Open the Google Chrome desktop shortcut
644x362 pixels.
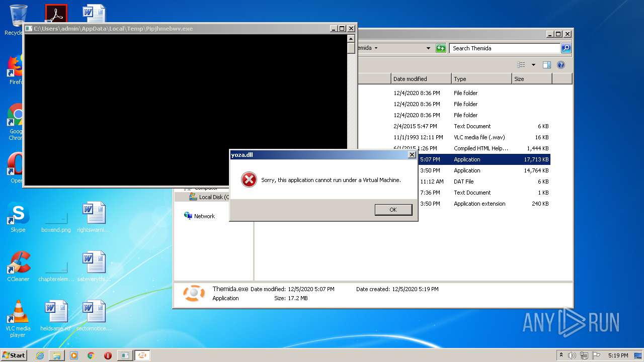(16, 122)
